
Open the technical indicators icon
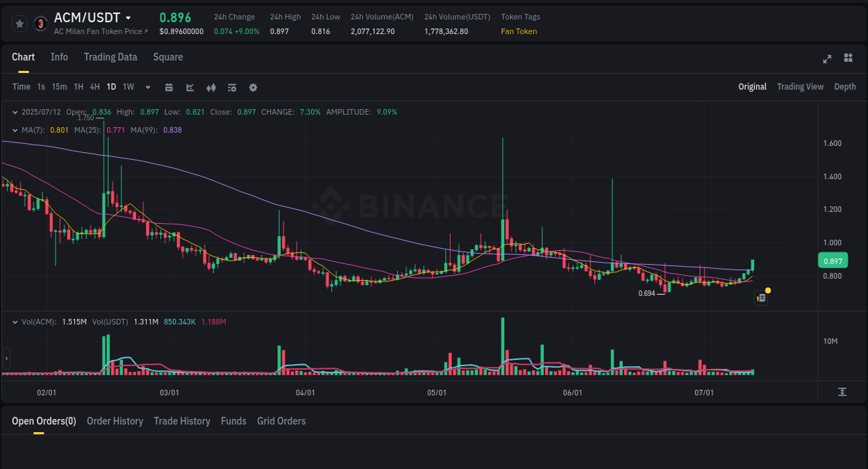coord(210,87)
